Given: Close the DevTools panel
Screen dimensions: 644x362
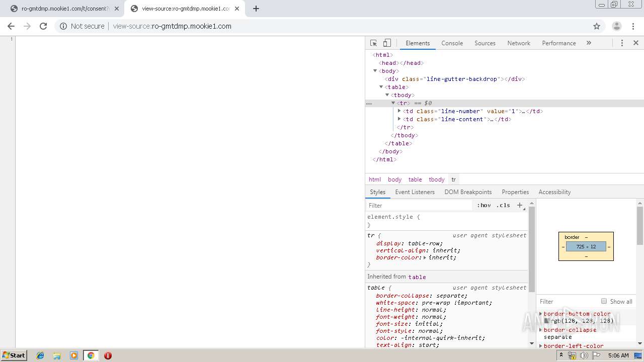Looking at the screenshot, I should click(635, 43).
